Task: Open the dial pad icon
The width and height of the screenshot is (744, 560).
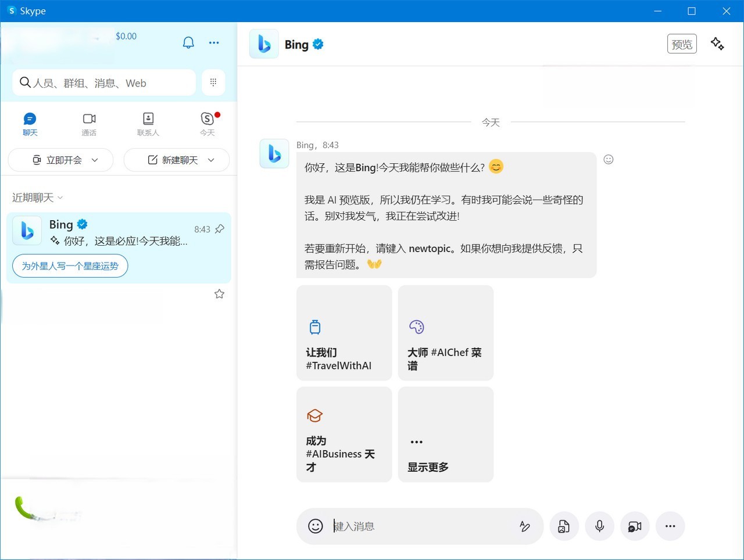Action: tap(213, 82)
